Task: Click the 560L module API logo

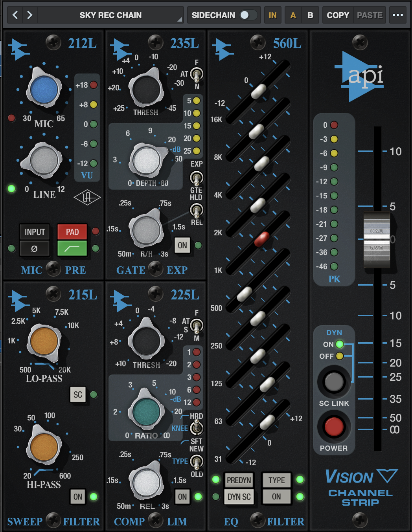Action: 223,49
